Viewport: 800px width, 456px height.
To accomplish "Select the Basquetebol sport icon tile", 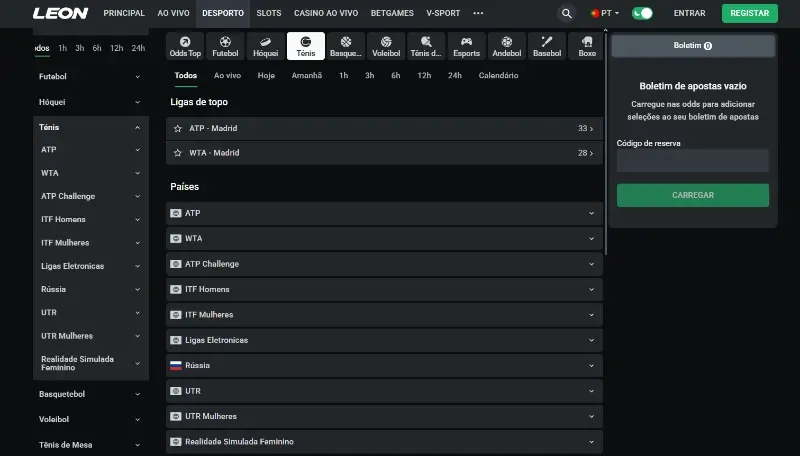I will [346, 46].
